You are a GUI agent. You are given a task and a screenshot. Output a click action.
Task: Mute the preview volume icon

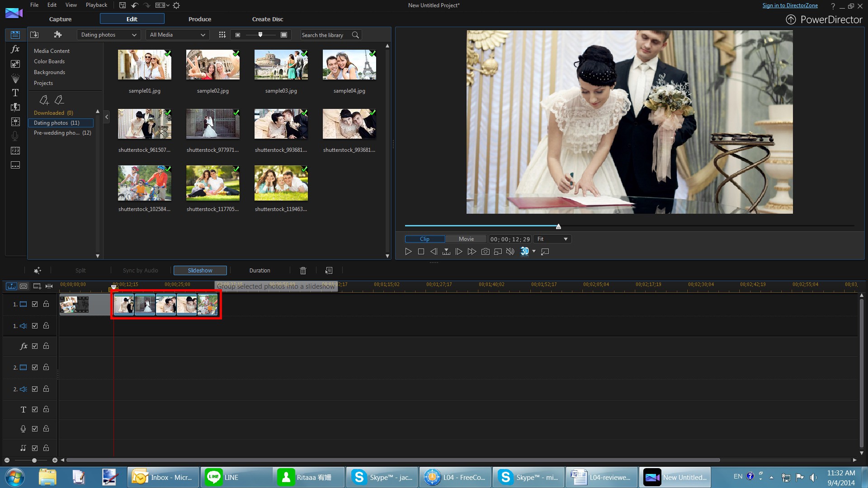click(x=510, y=252)
